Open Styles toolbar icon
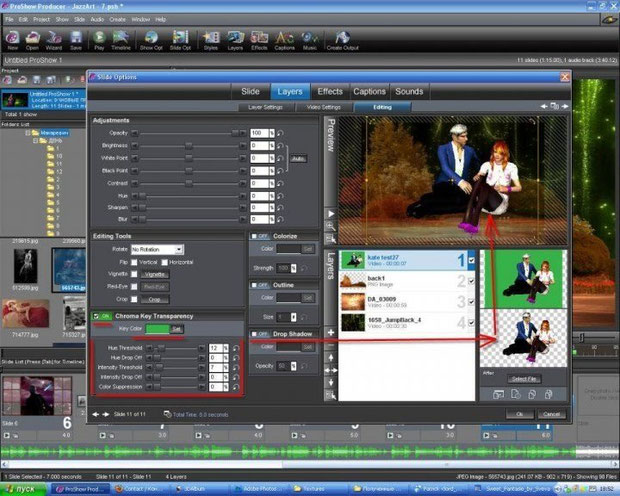Screen dimensions: 620x496 [211, 40]
